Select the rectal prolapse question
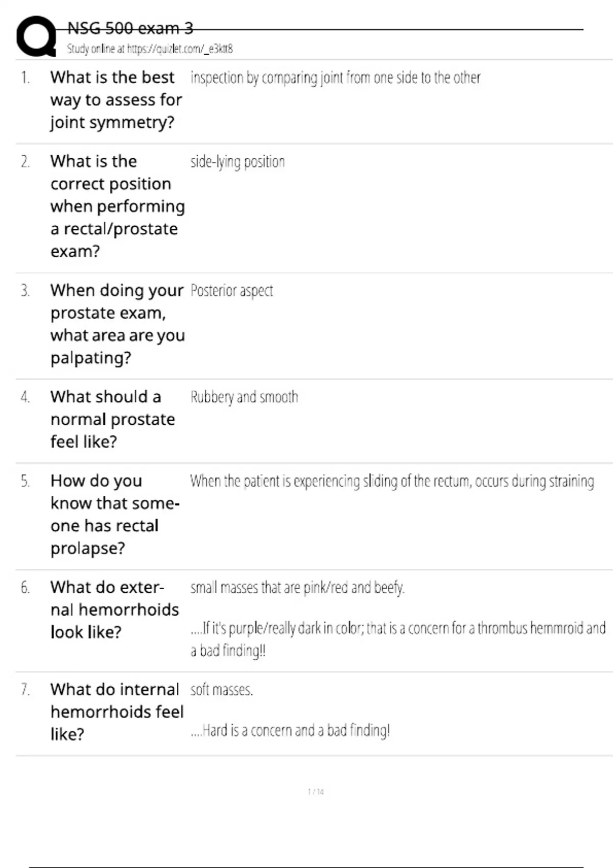This screenshot has width=613, height=868. tap(115, 514)
